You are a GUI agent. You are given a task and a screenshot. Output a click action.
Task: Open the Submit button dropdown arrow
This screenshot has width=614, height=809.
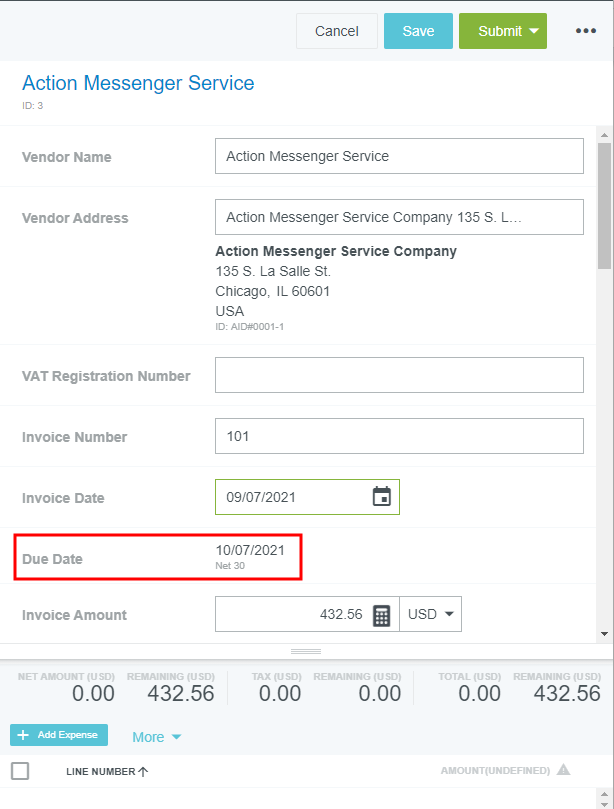(x=534, y=31)
